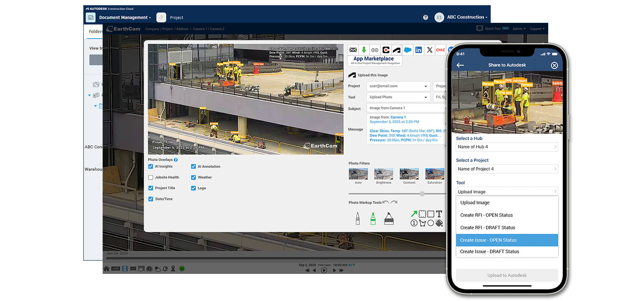The image size is (644, 301).
Task: Share to Salesforce cloud icon
Action: click(x=408, y=50)
